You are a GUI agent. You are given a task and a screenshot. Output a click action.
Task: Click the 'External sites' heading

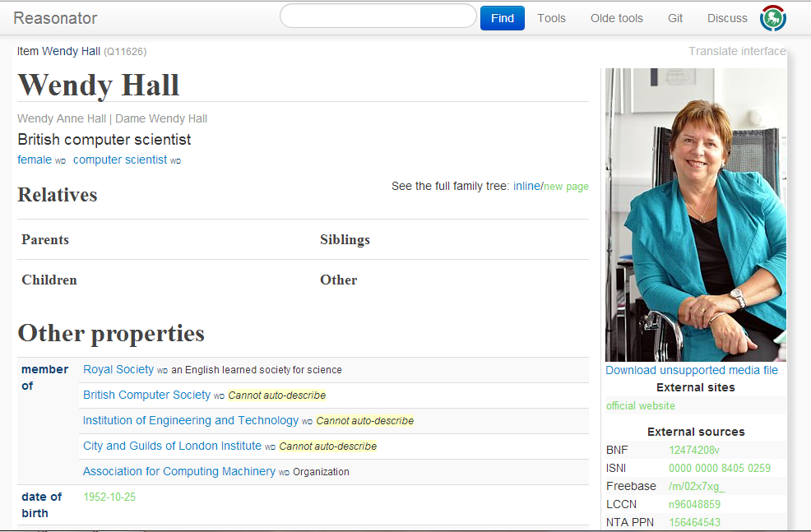pos(696,387)
